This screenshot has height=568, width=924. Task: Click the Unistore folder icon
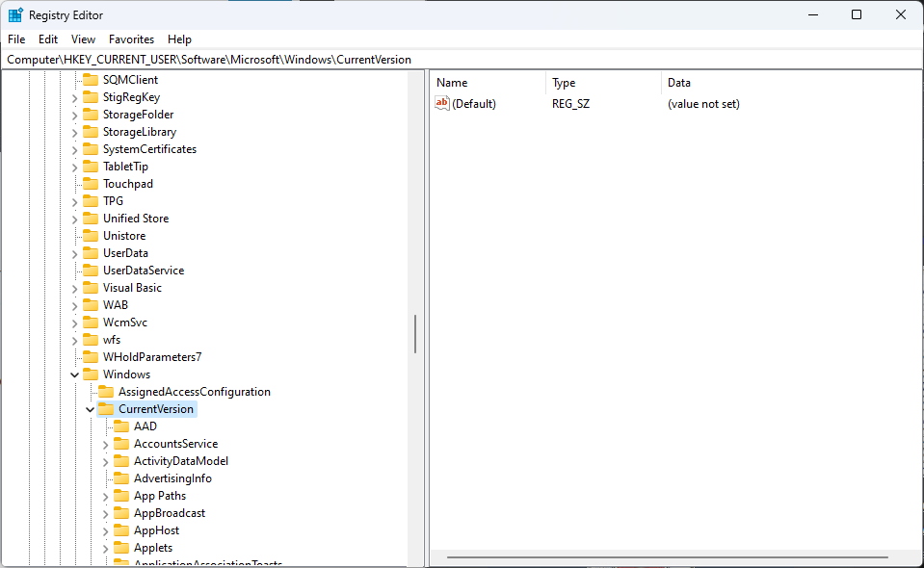(x=91, y=236)
